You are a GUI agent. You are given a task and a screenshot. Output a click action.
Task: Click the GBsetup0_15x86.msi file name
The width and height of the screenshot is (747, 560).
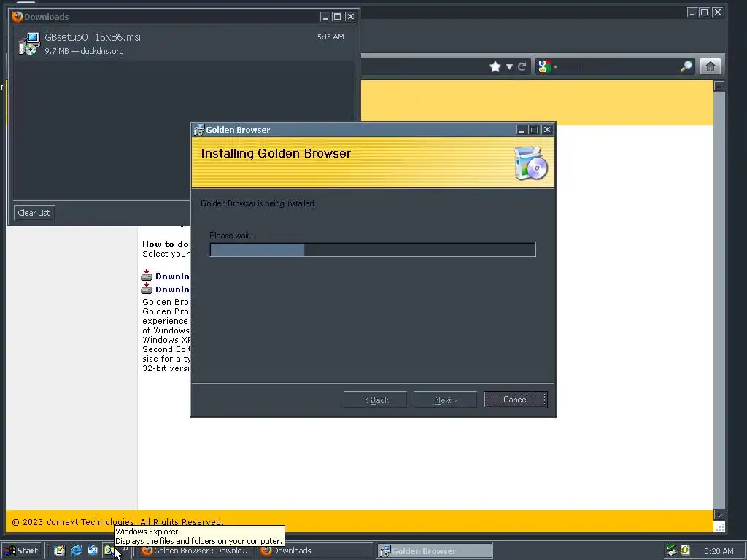tap(93, 37)
